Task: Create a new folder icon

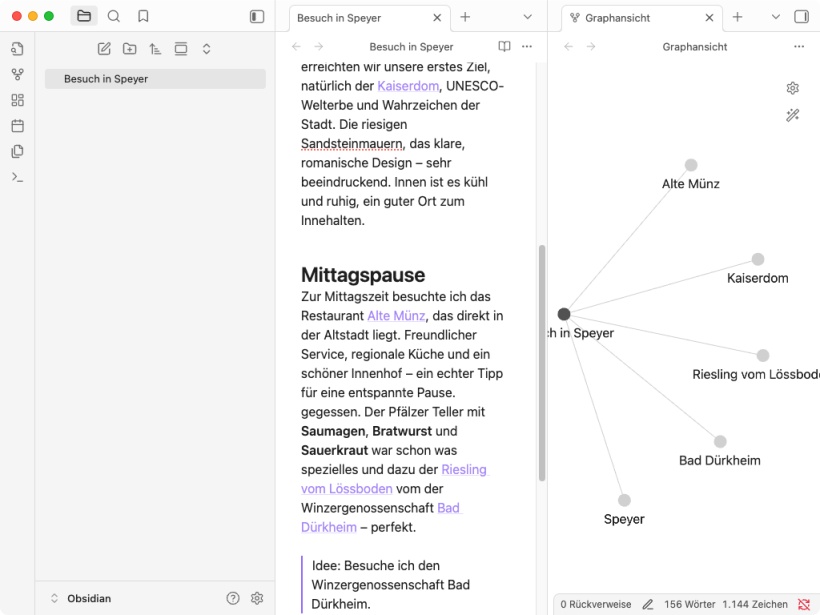Action: pyautogui.click(x=129, y=49)
